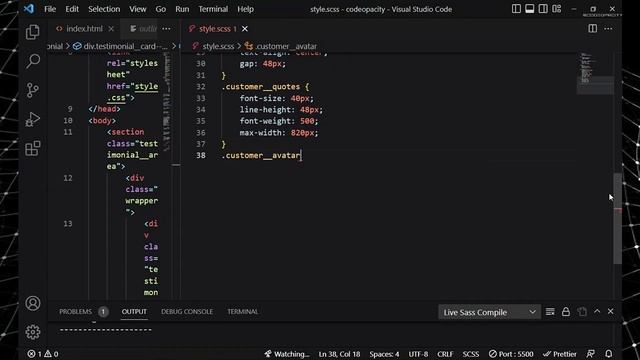
Task: Toggle Panel layout icon in title bar
Action: pyautogui.click(x=529, y=9)
